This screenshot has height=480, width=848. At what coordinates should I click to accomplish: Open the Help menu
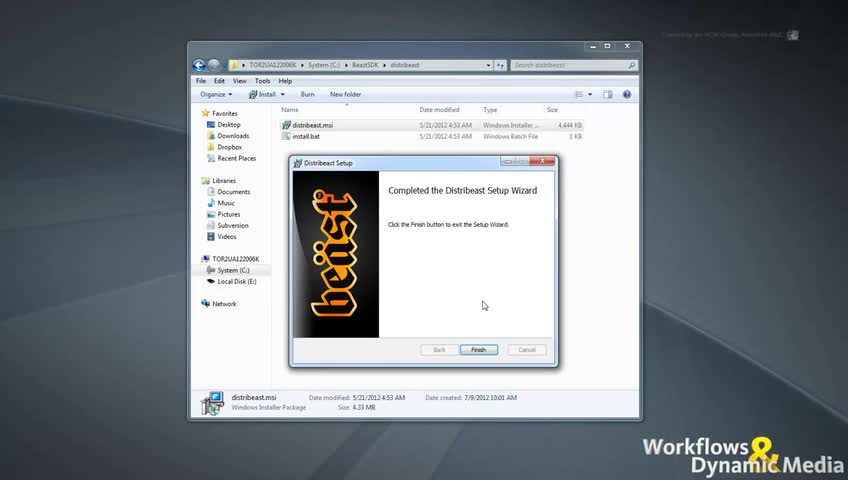[285, 81]
